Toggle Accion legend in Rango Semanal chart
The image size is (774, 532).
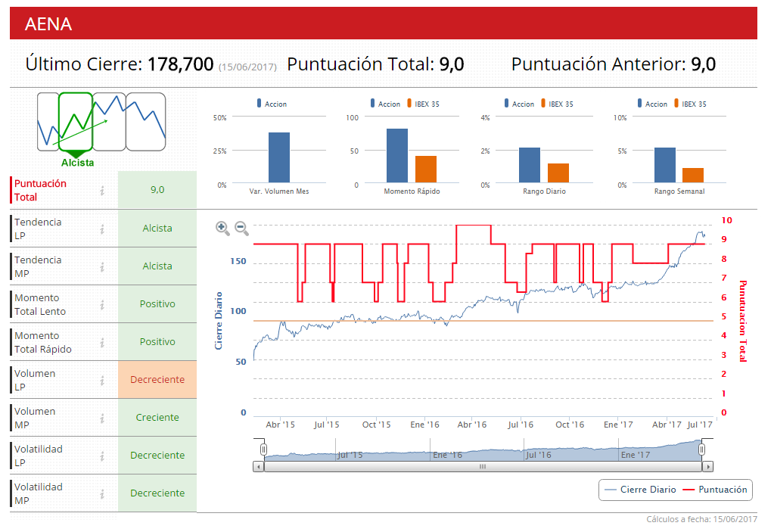coord(652,104)
